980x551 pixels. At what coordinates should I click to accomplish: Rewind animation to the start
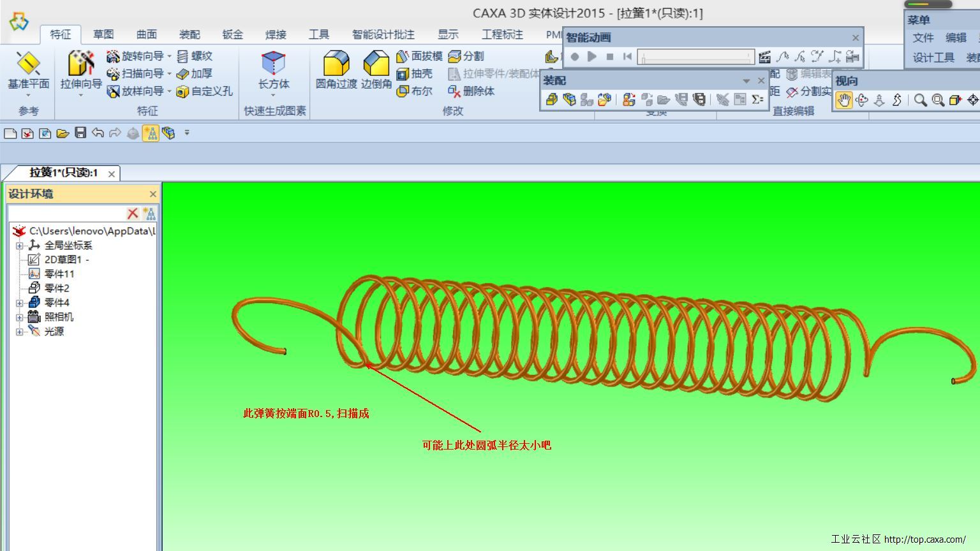tap(628, 57)
